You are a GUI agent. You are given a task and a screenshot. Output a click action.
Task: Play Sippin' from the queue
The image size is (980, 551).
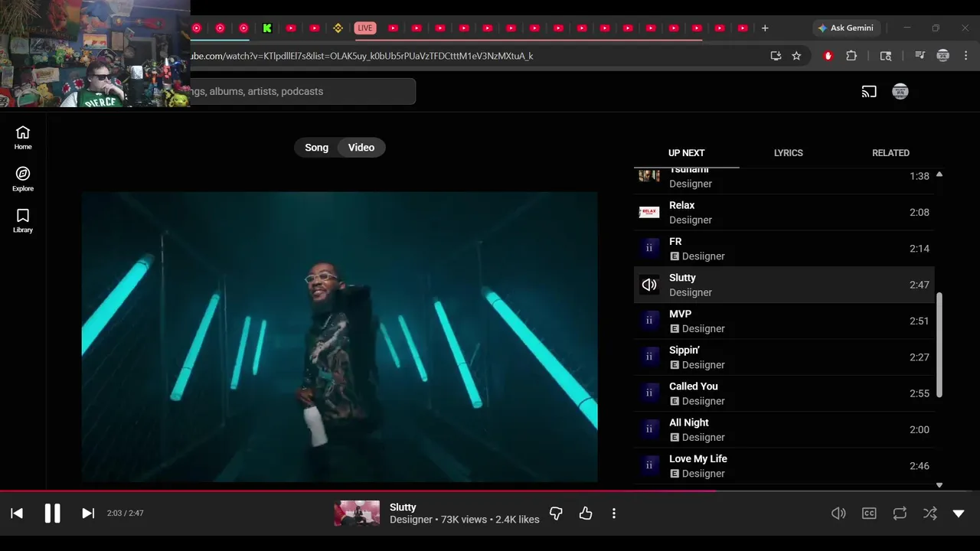tap(784, 357)
